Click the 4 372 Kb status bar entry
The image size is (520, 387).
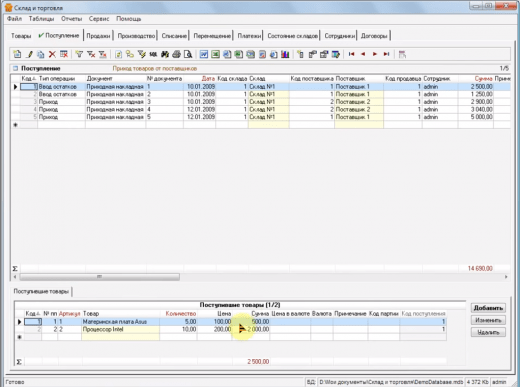(477, 382)
